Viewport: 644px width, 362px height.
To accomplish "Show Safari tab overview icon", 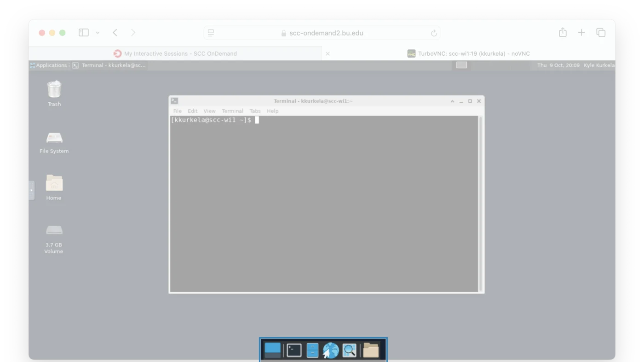I will click(601, 32).
